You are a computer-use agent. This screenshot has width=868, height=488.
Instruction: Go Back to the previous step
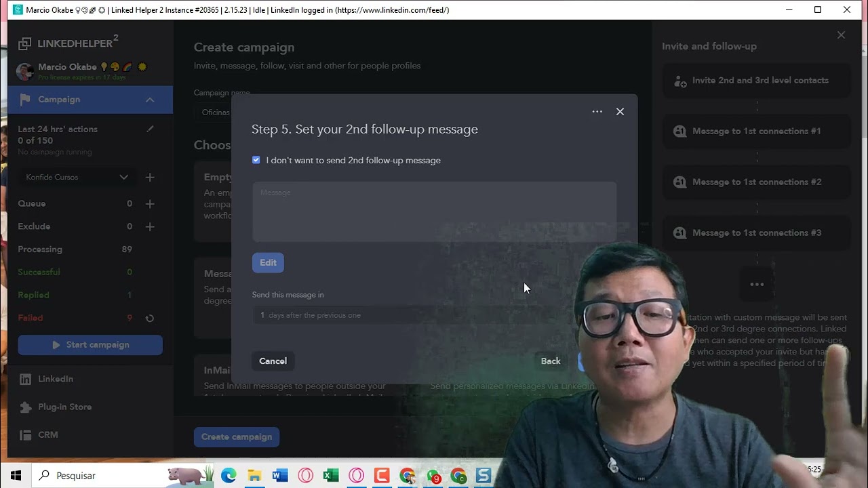551,361
